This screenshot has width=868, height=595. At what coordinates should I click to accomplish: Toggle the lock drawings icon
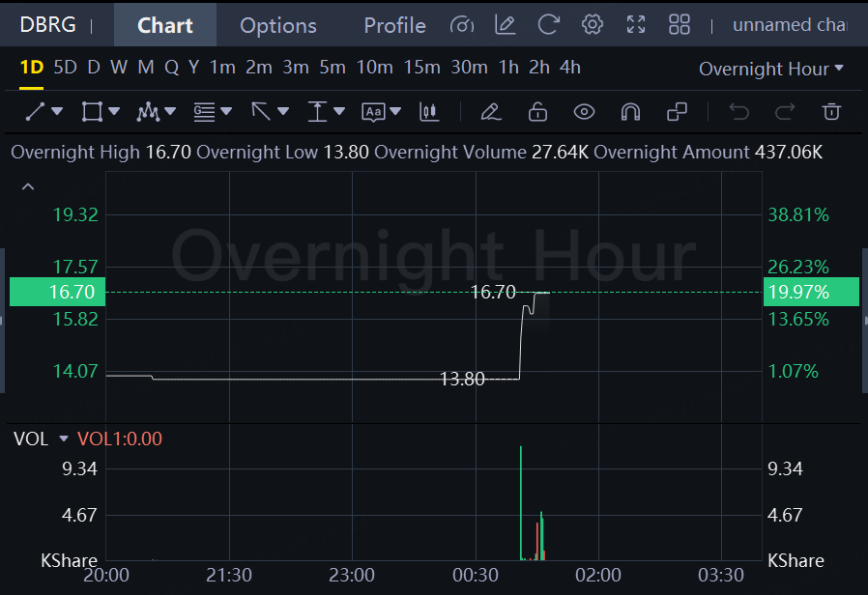pos(538,112)
